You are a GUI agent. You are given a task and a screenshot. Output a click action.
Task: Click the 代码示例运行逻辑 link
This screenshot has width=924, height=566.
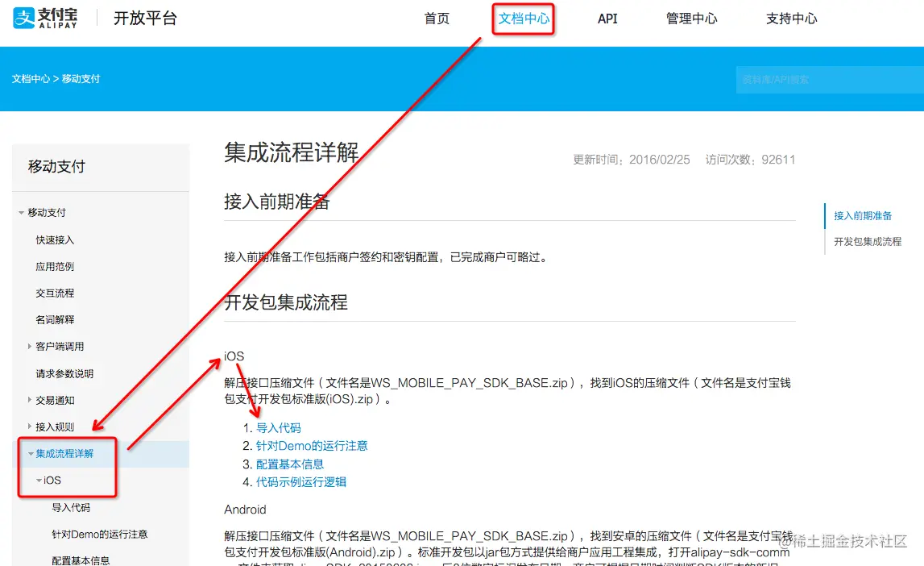point(301,481)
